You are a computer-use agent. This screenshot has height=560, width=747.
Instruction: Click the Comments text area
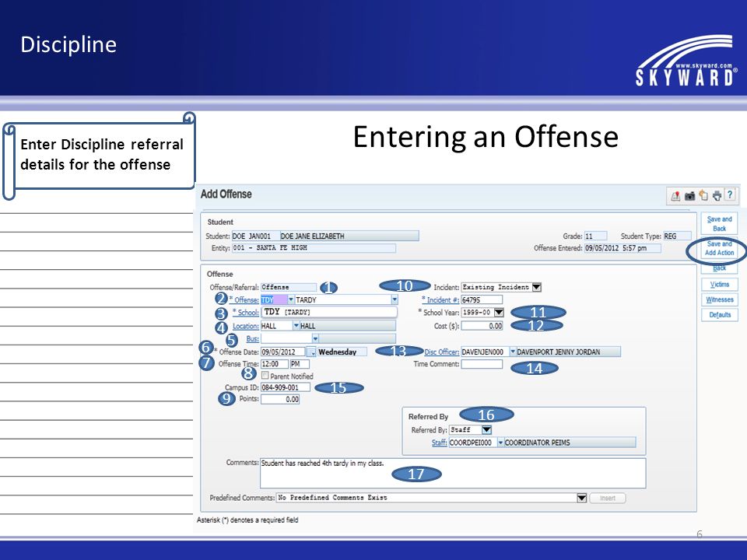[453, 474]
